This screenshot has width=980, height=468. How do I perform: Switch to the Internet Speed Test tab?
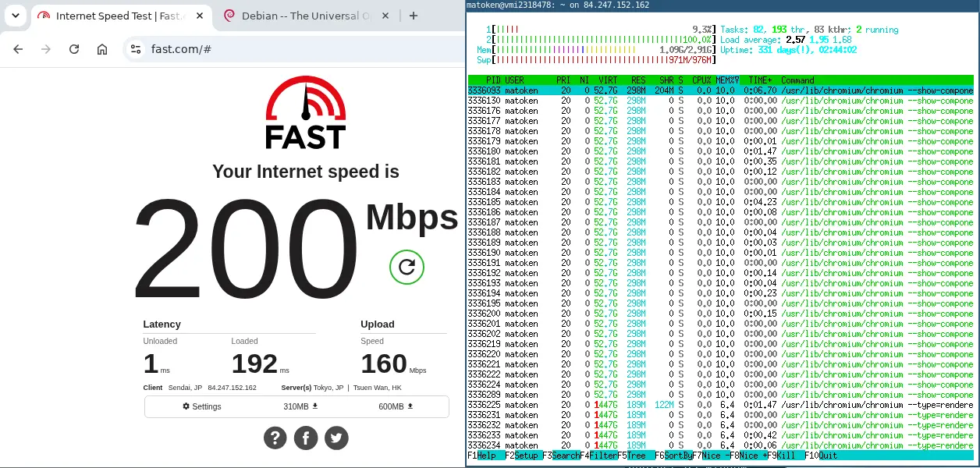pos(121,16)
